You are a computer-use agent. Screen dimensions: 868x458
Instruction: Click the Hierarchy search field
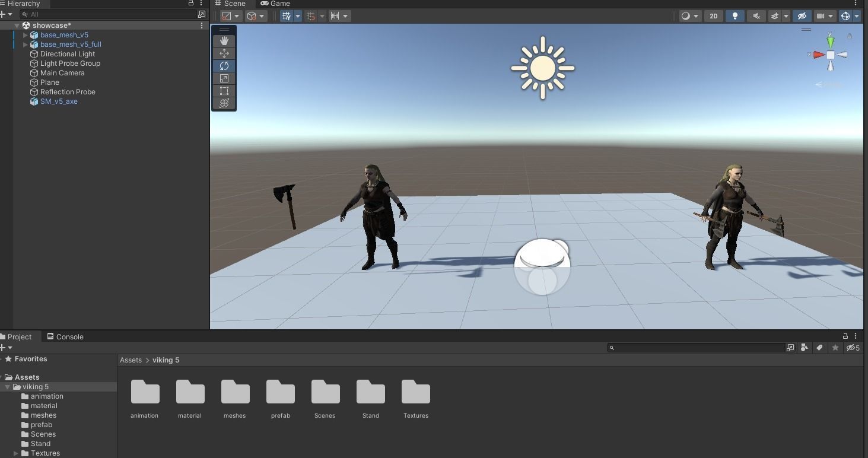click(x=108, y=14)
